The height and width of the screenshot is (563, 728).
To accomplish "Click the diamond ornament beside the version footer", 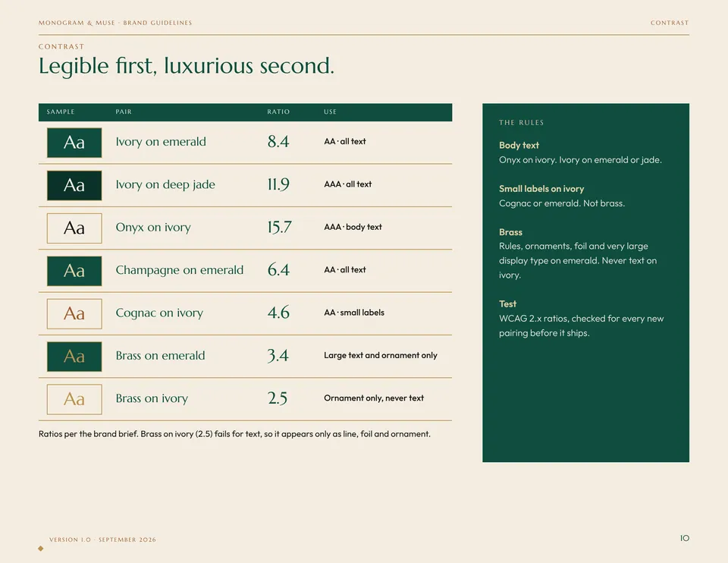I will pyautogui.click(x=41, y=549).
